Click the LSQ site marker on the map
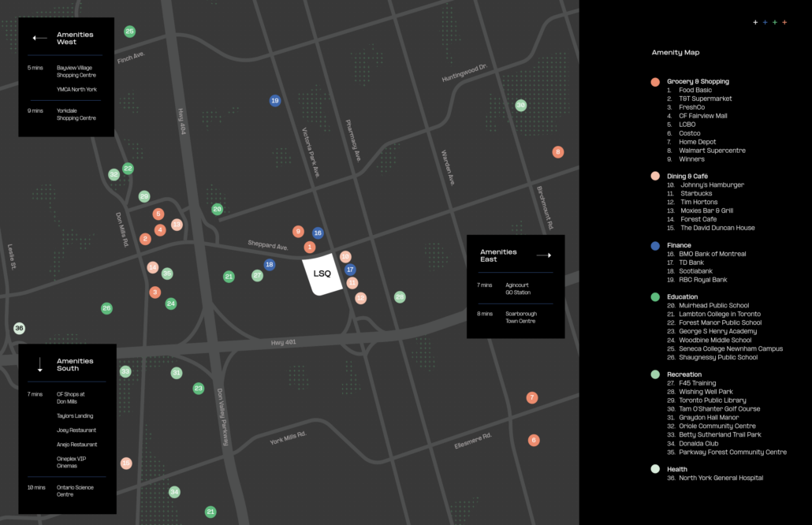The height and width of the screenshot is (525, 812). [x=322, y=274]
